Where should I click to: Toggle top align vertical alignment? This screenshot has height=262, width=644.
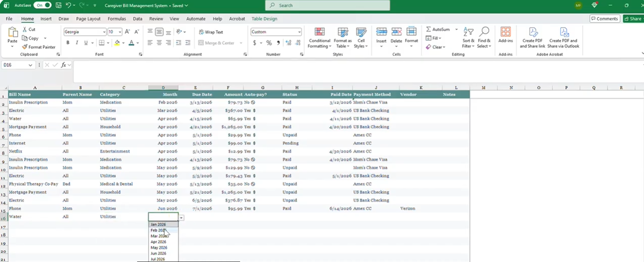150,32
